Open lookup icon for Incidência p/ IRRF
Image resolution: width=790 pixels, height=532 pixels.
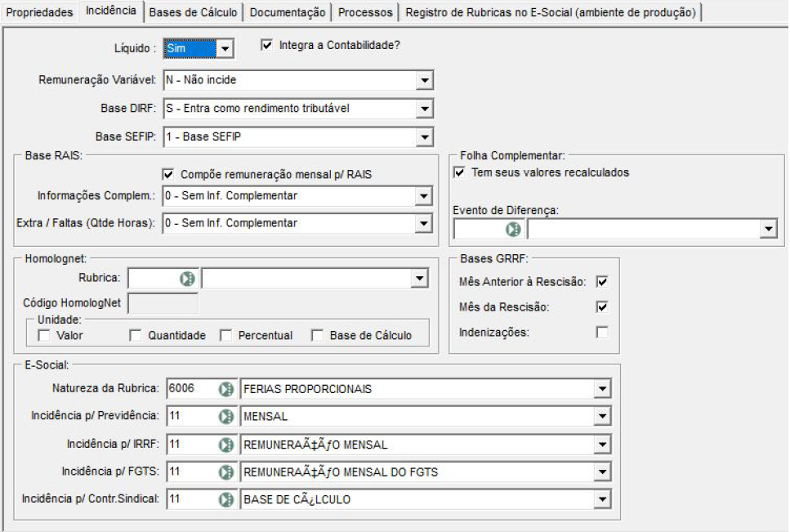pyautogui.click(x=226, y=445)
